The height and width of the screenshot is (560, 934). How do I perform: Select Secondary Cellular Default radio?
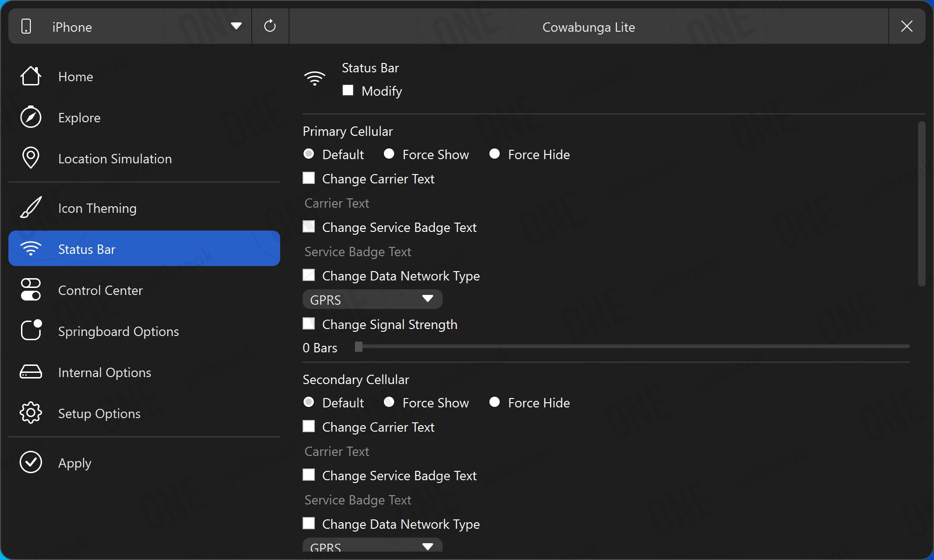(x=309, y=402)
